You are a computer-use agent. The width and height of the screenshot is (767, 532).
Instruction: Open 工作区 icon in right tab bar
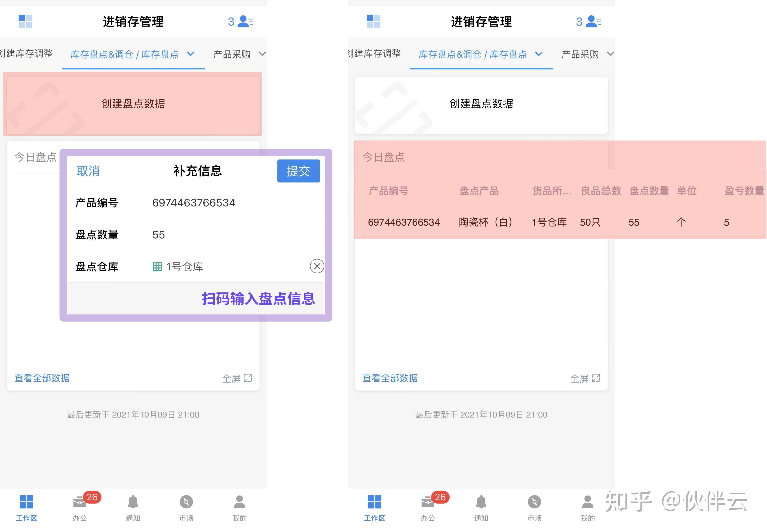tap(374, 502)
